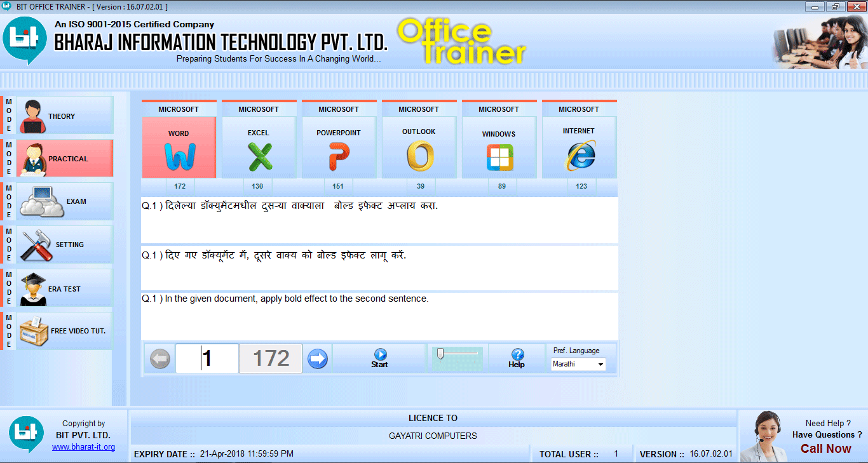Click the total questions box showing 172

click(271, 359)
